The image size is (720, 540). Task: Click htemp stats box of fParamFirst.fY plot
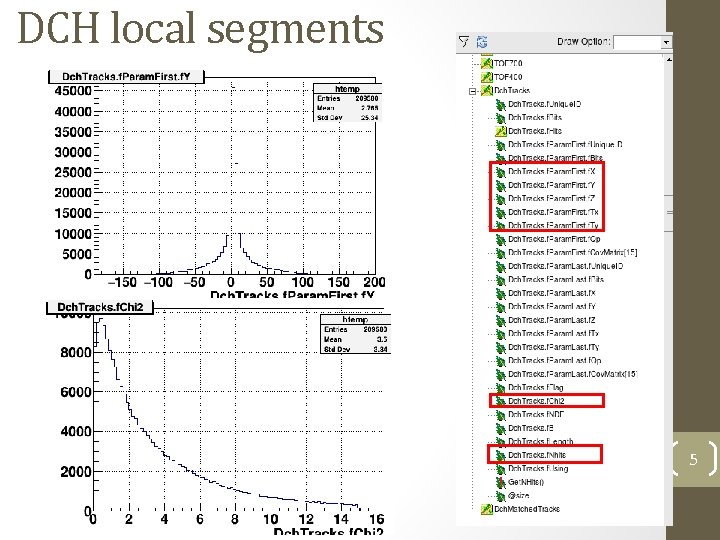pyautogui.click(x=347, y=102)
